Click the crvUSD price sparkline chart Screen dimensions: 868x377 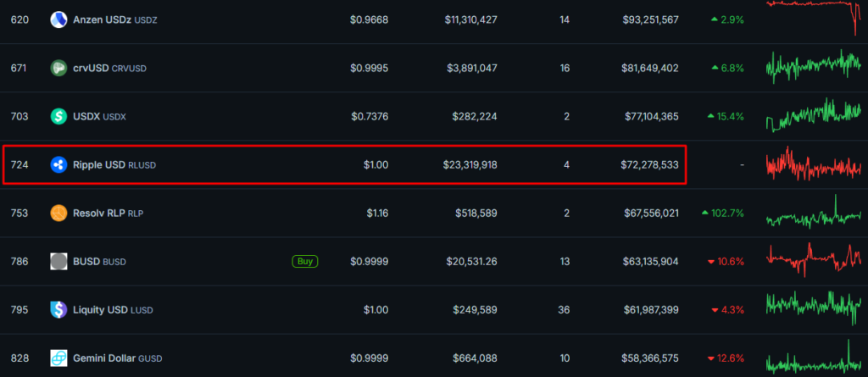pyautogui.click(x=814, y=67)
